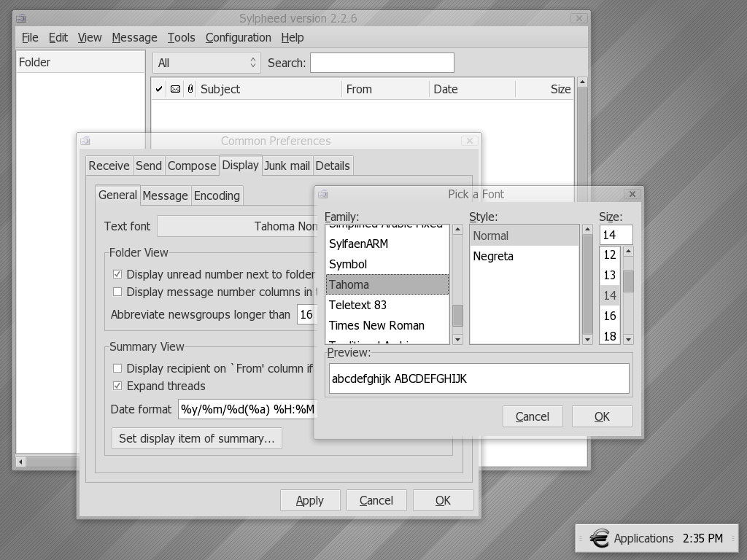The image size is (747, 560).
Task: Sort messages by Subject column
Action: click(x=269, y=89)
